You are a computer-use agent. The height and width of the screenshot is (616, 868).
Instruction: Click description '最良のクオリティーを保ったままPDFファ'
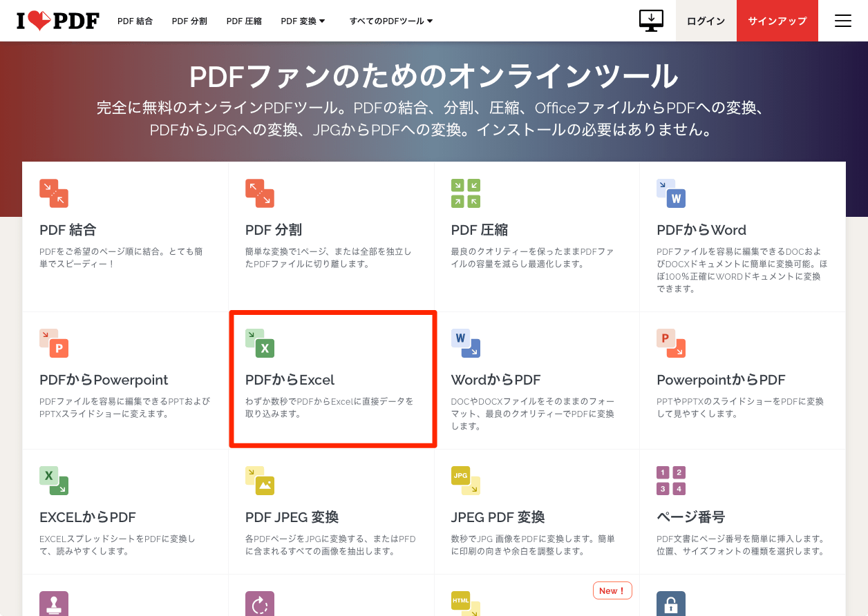pos(532,252)
